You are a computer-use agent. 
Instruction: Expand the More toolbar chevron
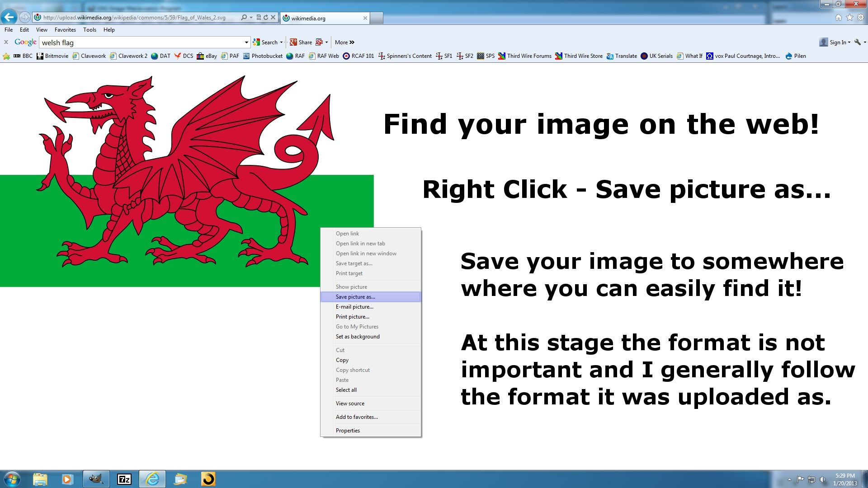click(344, 42)
